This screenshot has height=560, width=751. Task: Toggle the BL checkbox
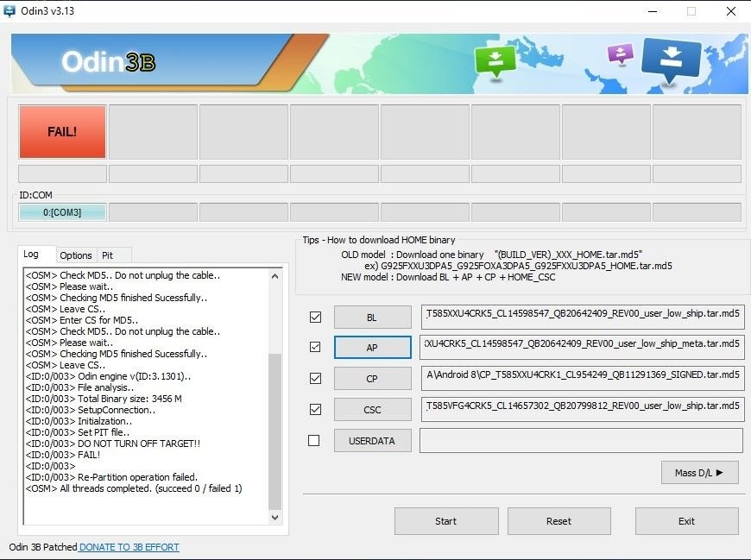tap(315, 318)
